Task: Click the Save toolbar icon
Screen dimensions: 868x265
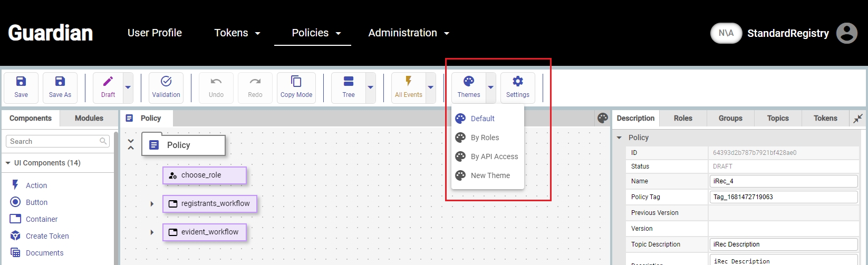Action: tap(21, 87)
